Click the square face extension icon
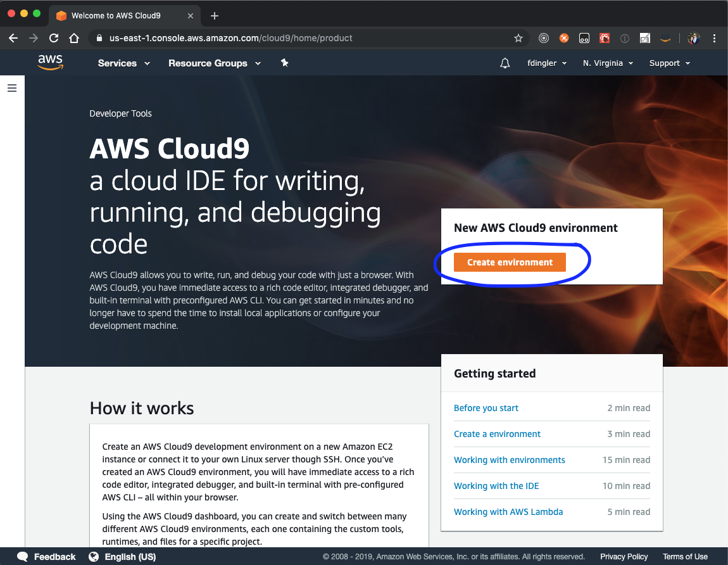 584,38
